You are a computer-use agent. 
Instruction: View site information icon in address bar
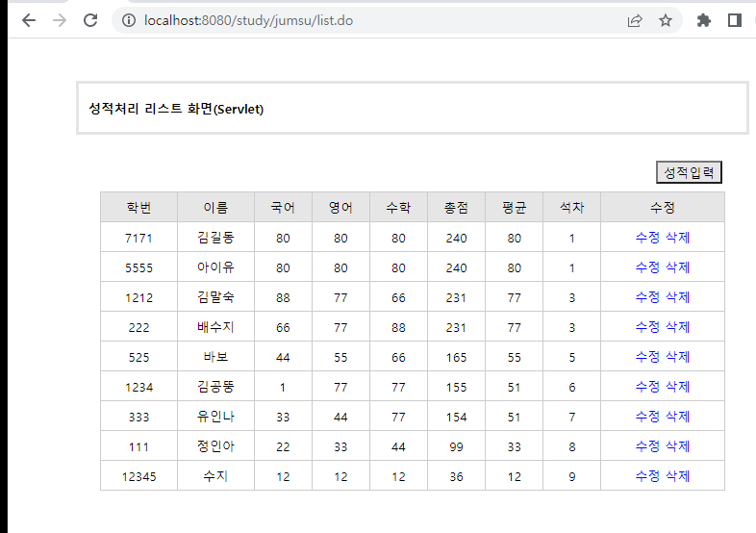(128, 20)
